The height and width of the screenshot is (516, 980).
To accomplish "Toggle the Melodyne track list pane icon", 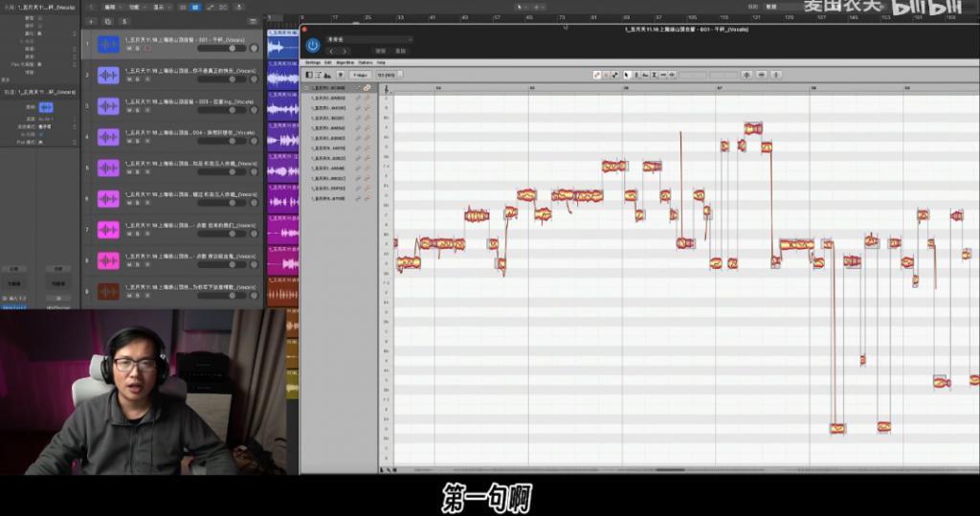I will (309, 75).
